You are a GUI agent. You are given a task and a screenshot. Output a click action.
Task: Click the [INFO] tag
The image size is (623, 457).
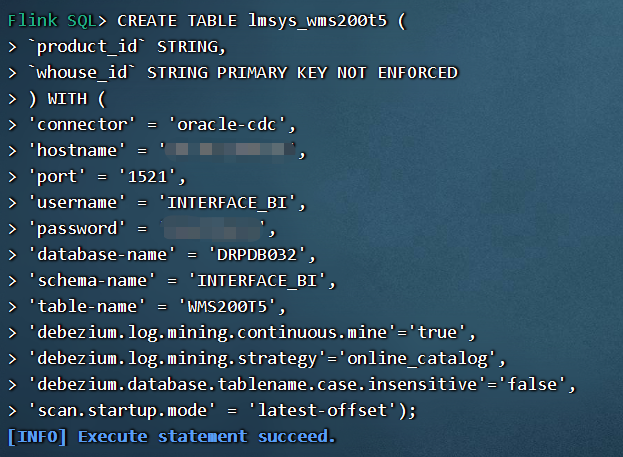pyautogui.click(x=37, y=437)
